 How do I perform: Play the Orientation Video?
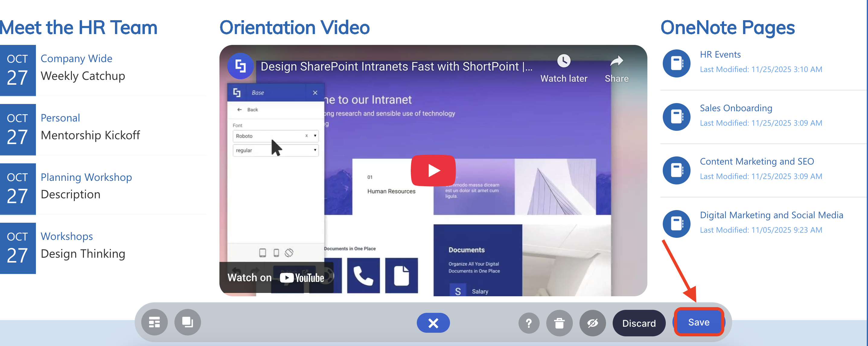[x=433, y=170]
